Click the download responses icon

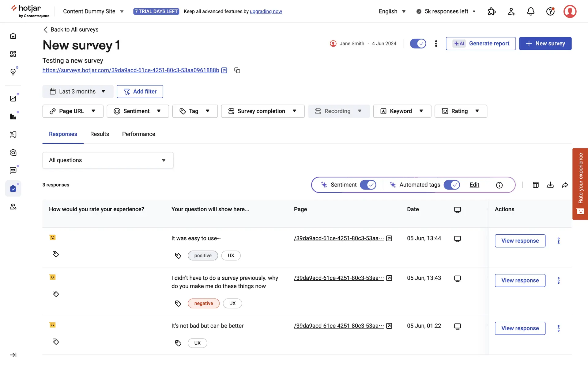click(550, 185)
